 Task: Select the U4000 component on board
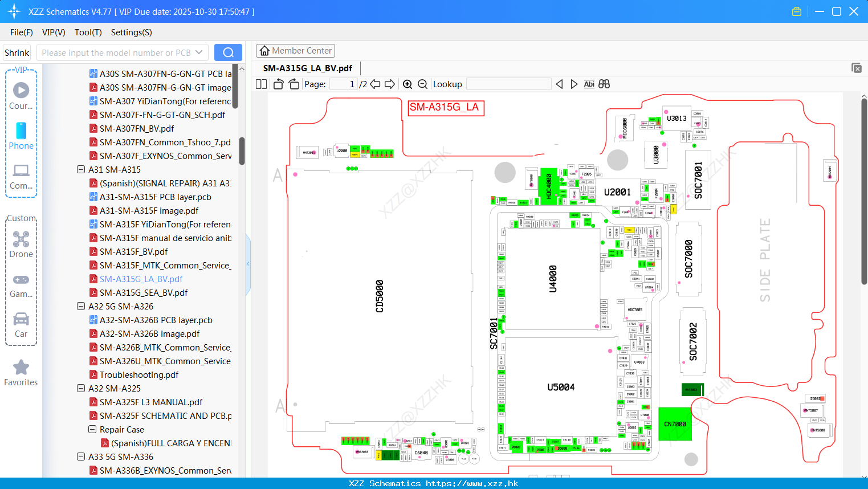[x=553, y=279]
